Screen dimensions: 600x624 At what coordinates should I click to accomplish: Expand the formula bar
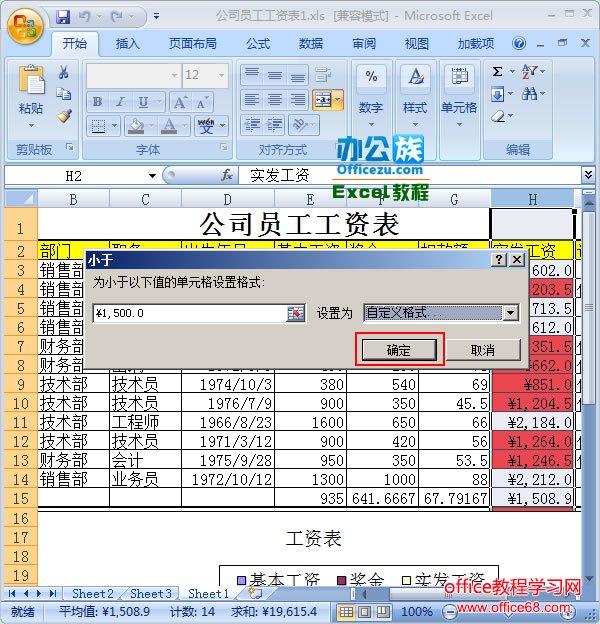[588, 174]
